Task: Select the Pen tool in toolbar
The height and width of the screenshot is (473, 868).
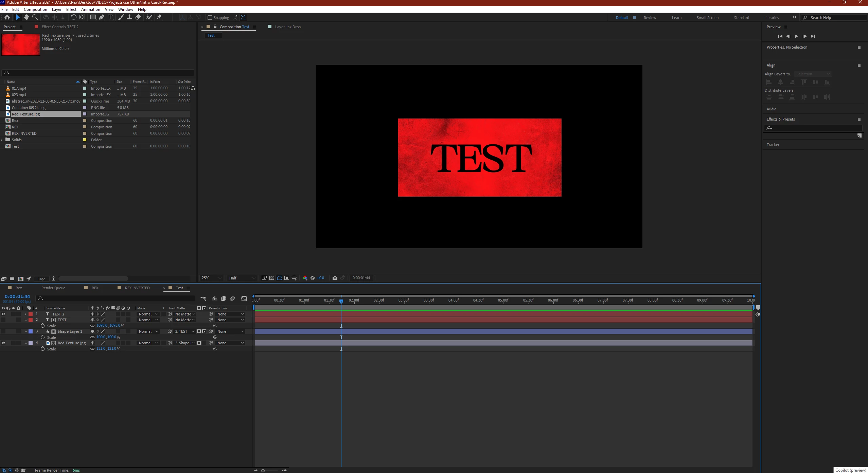Action: [102, 17]
